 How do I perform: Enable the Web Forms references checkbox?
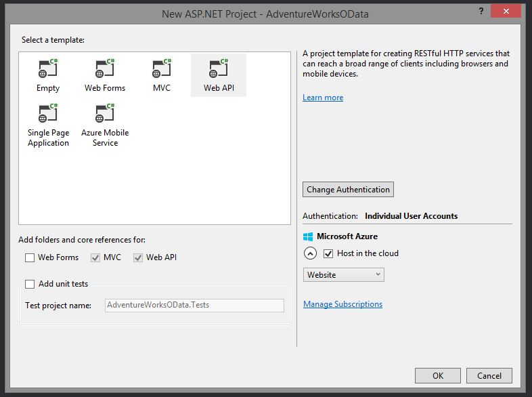pyautogui.click(x=30, y=257)
